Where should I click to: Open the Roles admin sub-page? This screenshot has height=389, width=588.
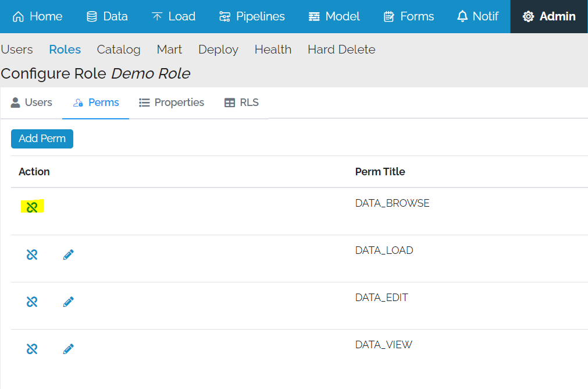[65, 49]
